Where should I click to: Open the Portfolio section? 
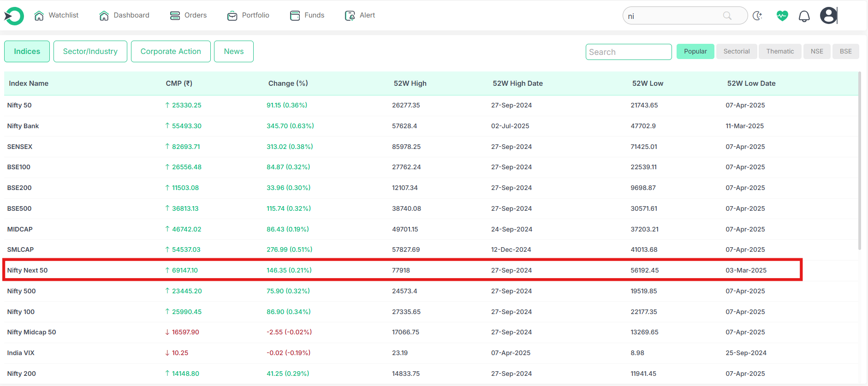(x=248, y=15)
